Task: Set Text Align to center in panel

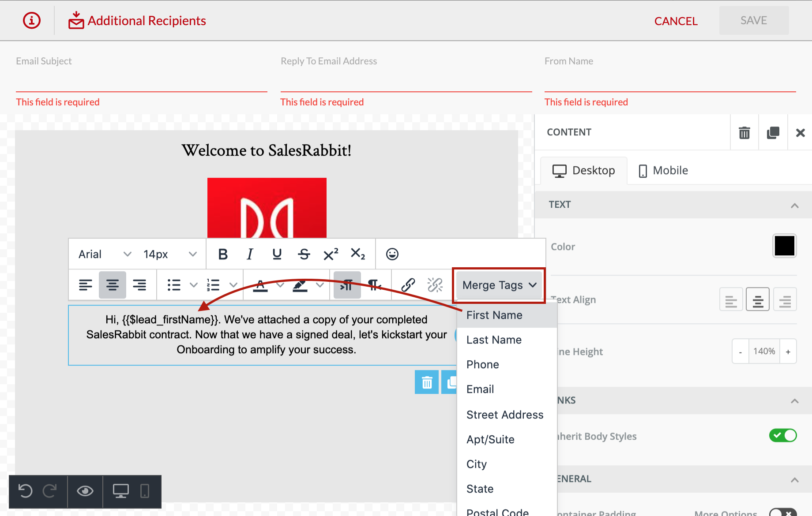Action: (758, 299)
